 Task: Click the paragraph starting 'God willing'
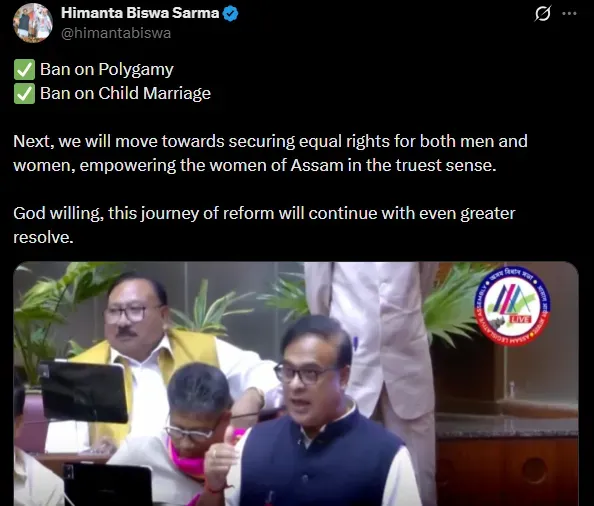(x=264, y=225)
